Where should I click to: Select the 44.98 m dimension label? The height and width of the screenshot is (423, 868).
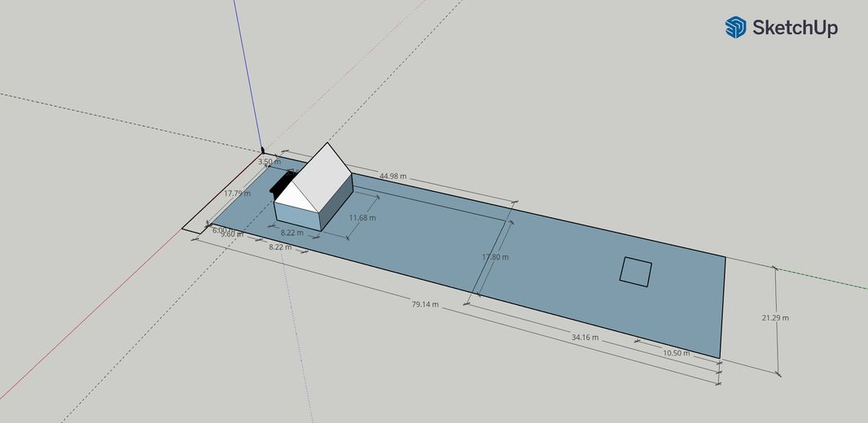(392, 177)
